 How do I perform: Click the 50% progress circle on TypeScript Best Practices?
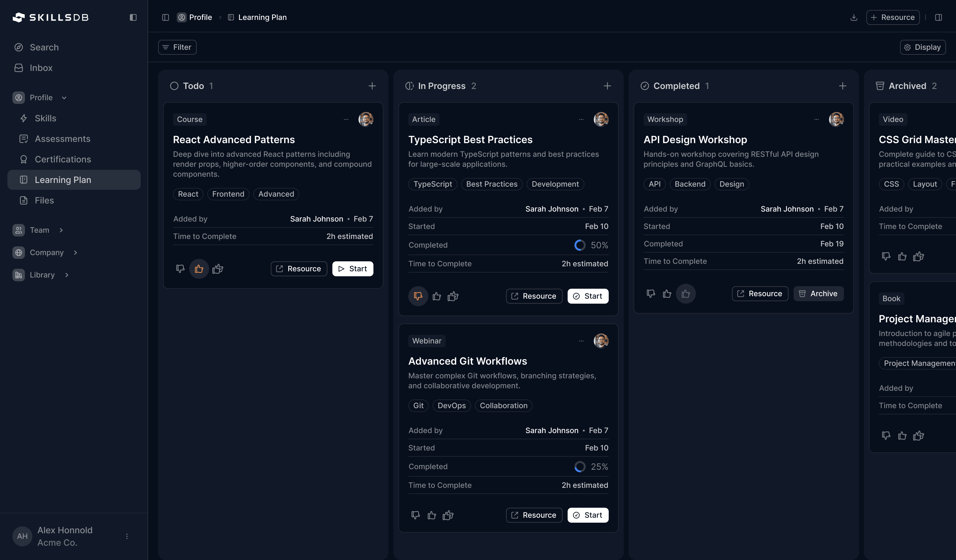(x=580, y=245)
